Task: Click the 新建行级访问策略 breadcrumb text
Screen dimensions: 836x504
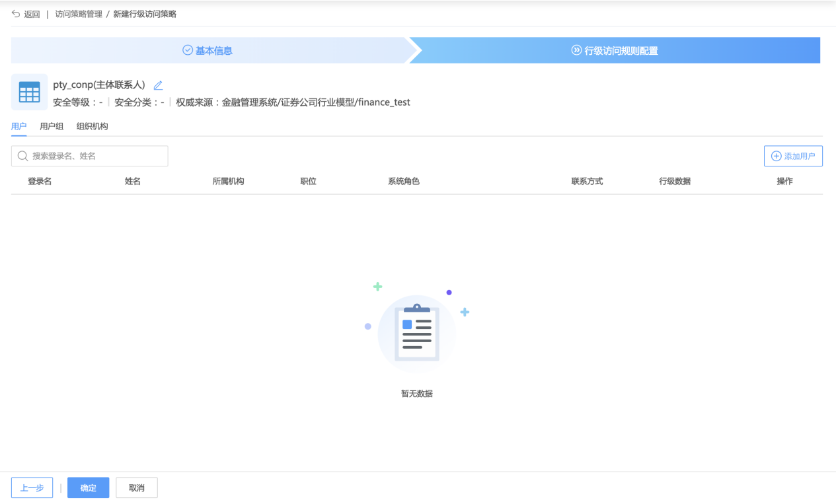Action: [x=145, y=14]
